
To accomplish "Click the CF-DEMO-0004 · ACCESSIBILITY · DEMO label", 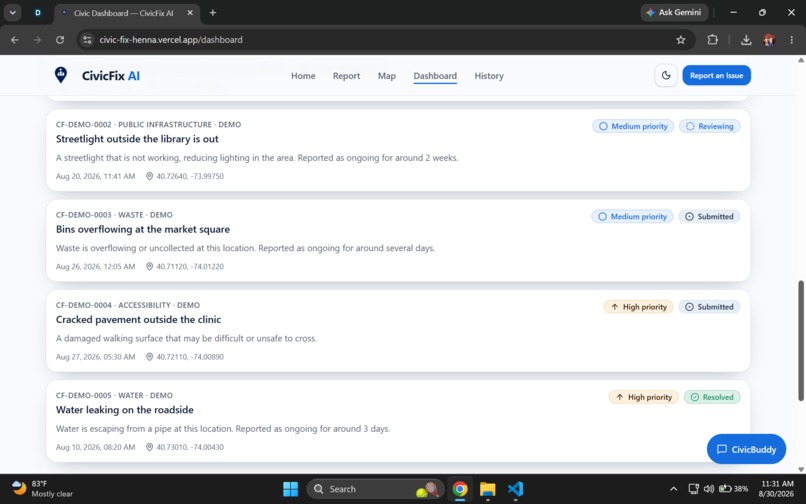I will pos(128,305).
